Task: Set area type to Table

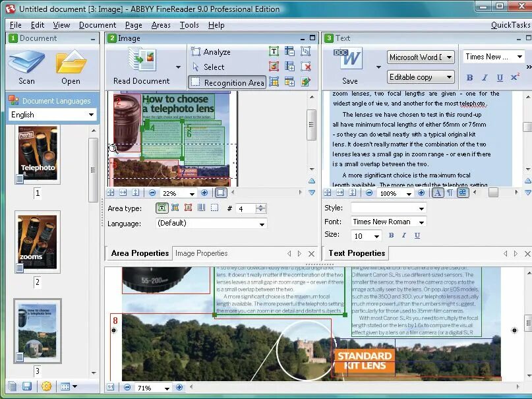Action: point(175,208)
